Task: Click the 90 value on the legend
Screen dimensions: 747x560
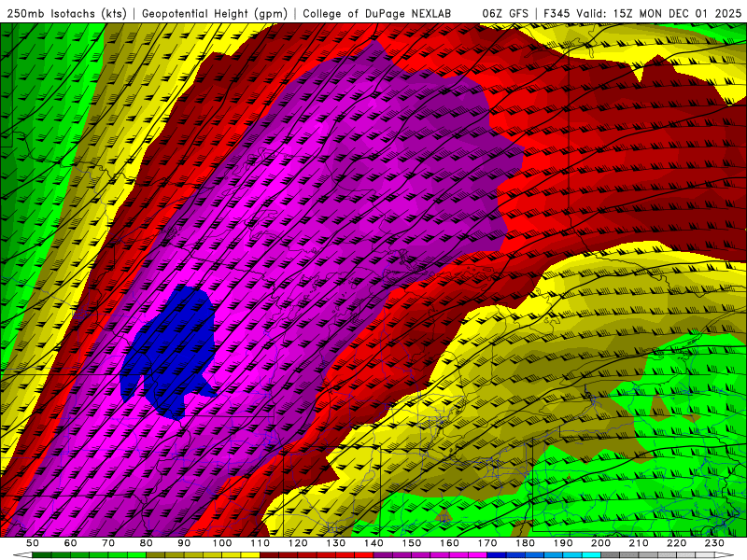Action: (184, 543)
